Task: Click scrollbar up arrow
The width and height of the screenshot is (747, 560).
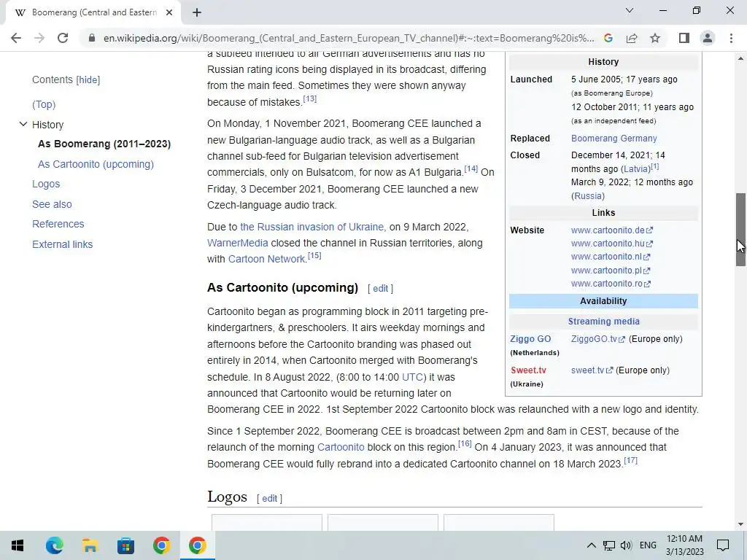Action: coord(741,58)
